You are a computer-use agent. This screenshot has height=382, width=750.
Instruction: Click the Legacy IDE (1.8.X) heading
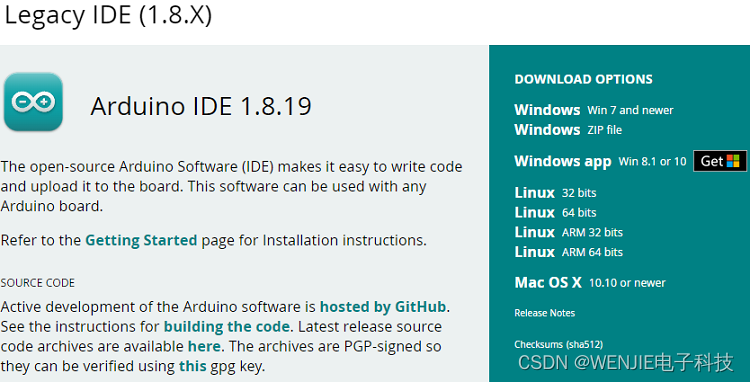pos(108,15)
